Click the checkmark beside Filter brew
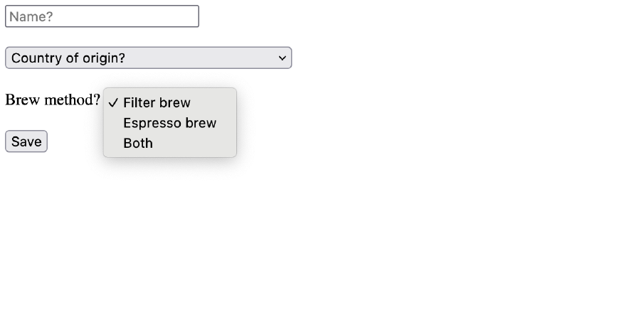 click(113, 102)
